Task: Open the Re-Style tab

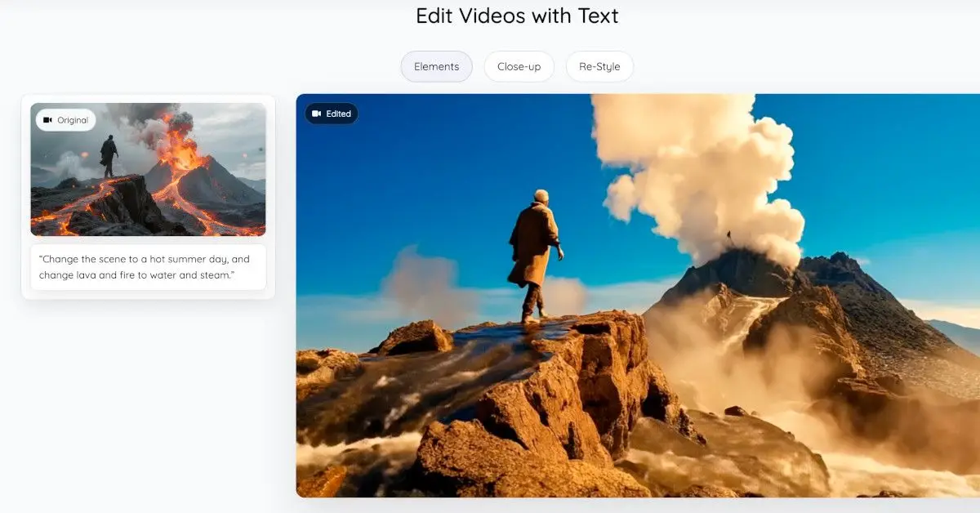Action: tap(599, 66)
